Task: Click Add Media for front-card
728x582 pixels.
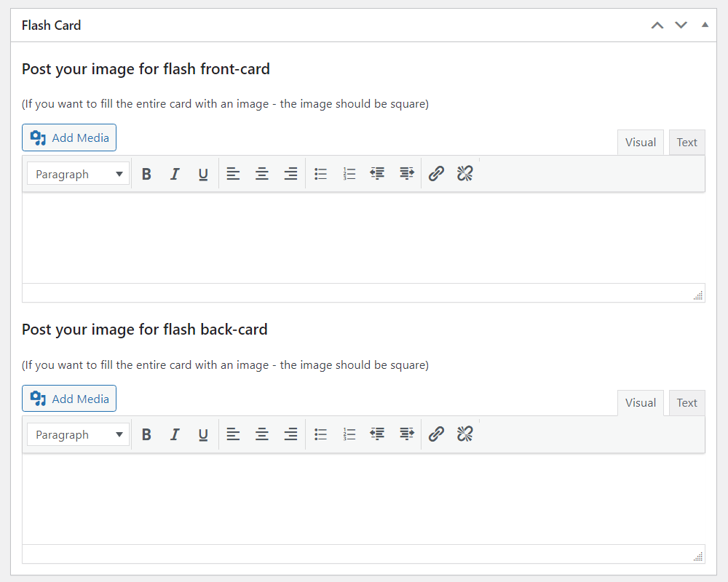Action: tap(69, 137)
